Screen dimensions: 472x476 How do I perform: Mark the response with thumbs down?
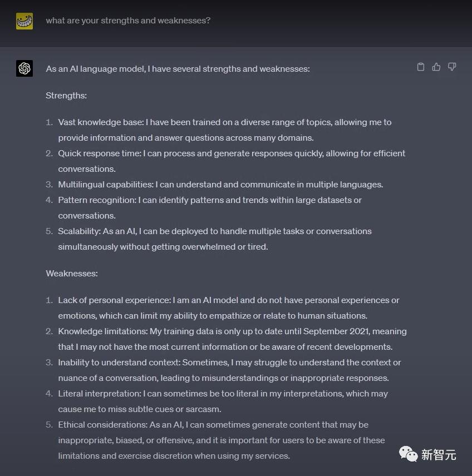point(452,67)
